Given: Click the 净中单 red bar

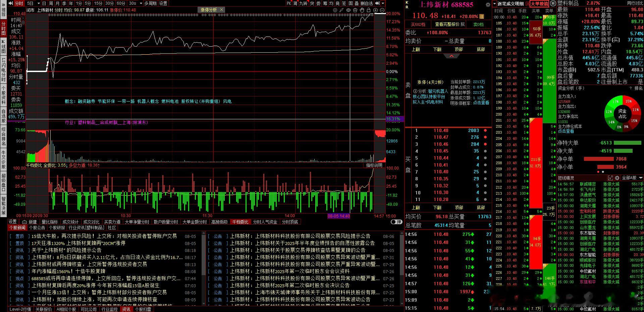Looking at the screenshot, I should pos(599,159).
